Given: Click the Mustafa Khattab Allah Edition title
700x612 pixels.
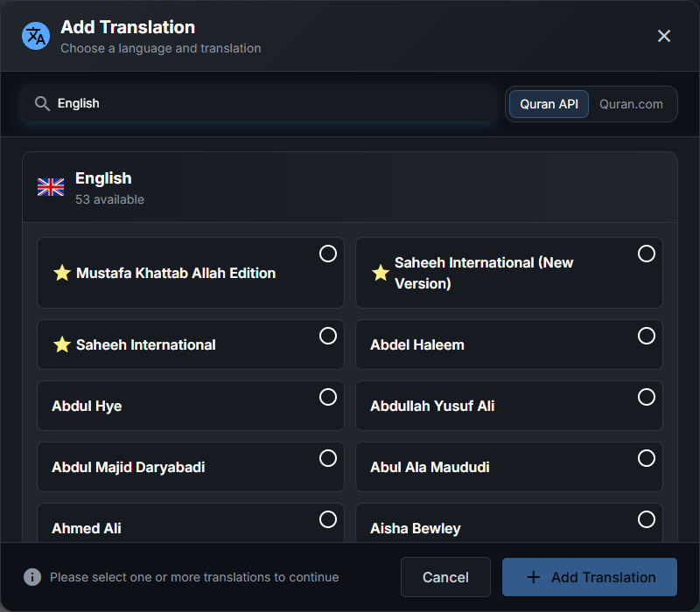Looking at the screenshot, I should click(176, 273).
